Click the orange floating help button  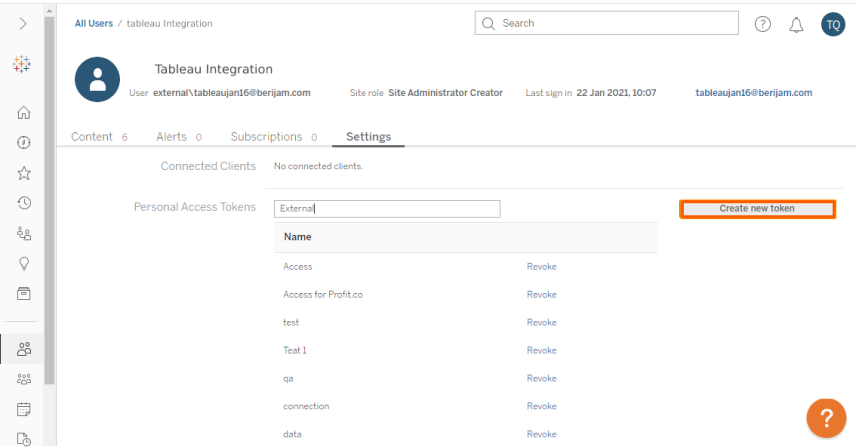click(826, 418)
